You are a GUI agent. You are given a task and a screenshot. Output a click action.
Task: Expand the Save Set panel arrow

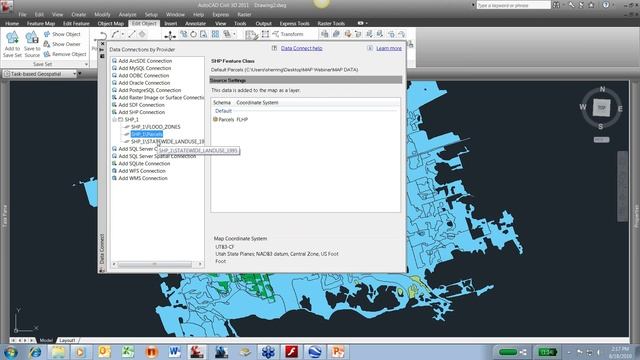86,64
